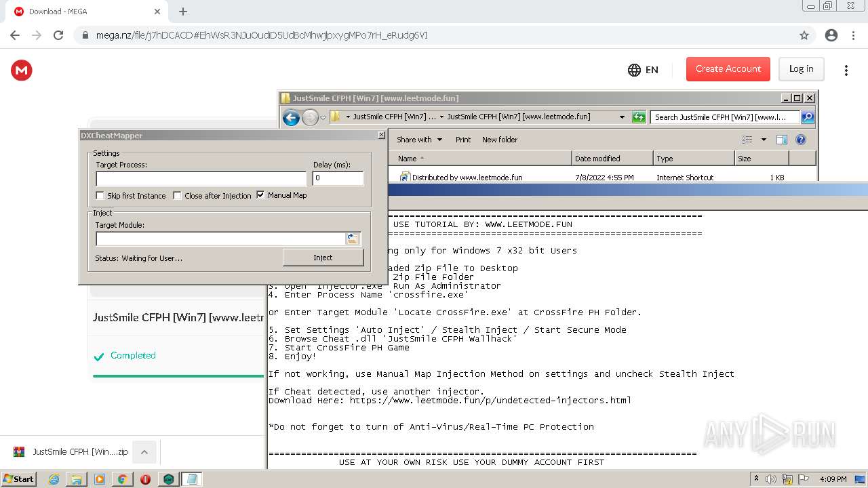Viewport: 868px width, 488px height.
Task: Click Notepad icon on taskbar
Action: tap(191, 479)
